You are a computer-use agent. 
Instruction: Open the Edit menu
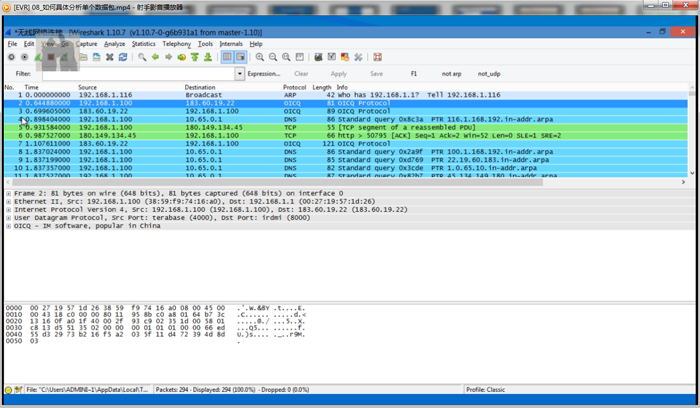click(x=29, y=44)
